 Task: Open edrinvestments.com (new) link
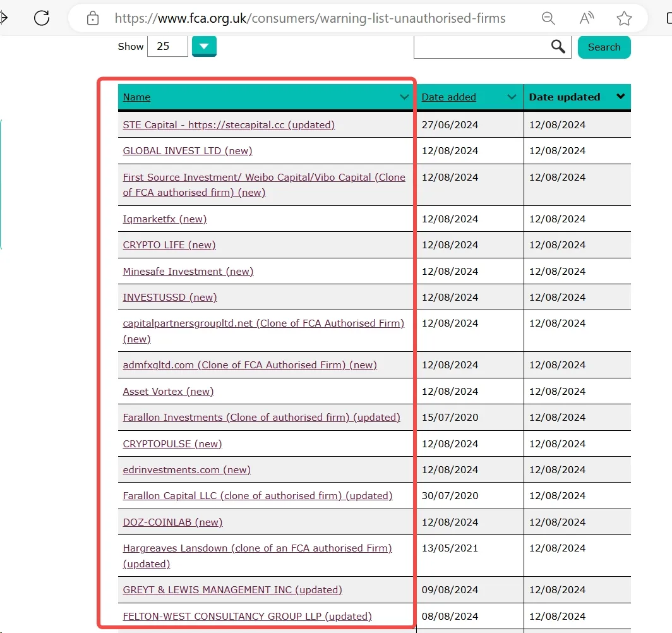(x=186, y=470)
